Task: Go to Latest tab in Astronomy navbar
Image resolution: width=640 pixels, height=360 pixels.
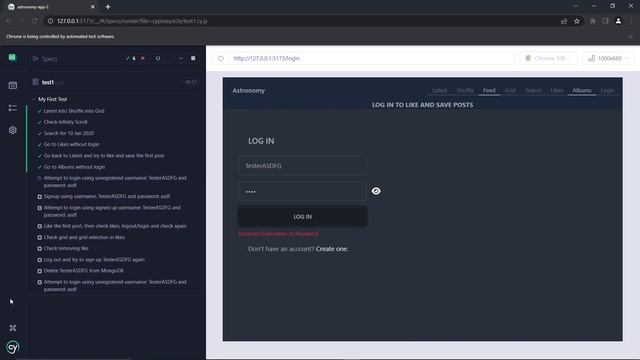Action: pyautogui.click(x=440, y=90)
